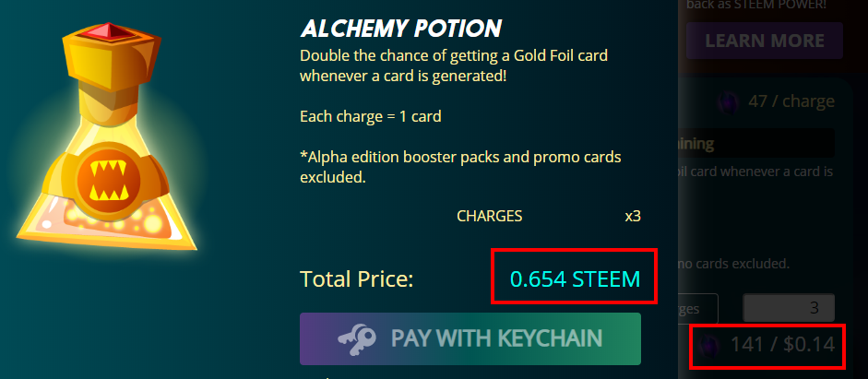Focus the charges quantity field showing 3
The image size is (868, 379).
pyautogui.click(x=789, y=308)
